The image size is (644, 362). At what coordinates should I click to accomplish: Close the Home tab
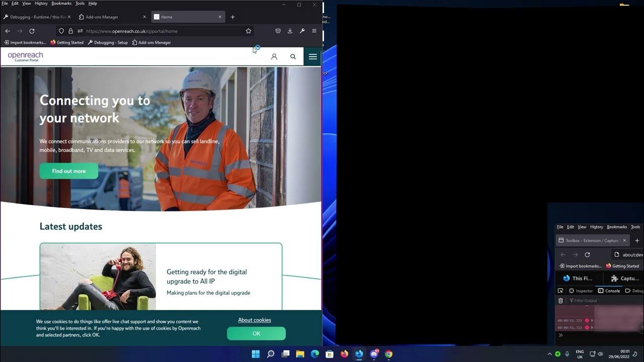coord(220,17)
